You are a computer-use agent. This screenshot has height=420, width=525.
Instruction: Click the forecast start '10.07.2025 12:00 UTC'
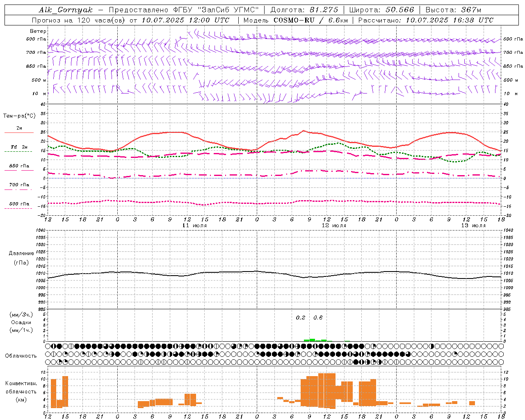click(x=185, y=20)
